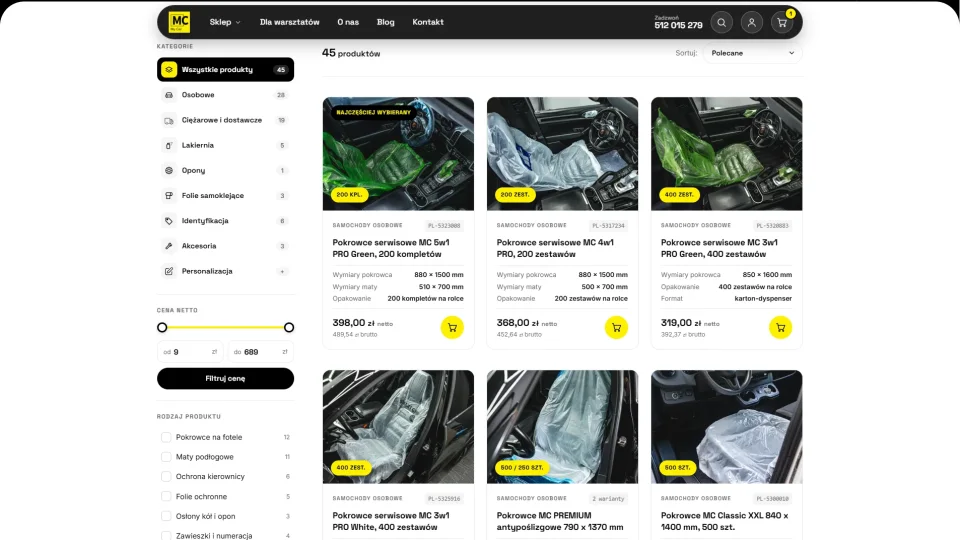
Task: Click the maximum price slider handle
Action: tap(289, 328)
